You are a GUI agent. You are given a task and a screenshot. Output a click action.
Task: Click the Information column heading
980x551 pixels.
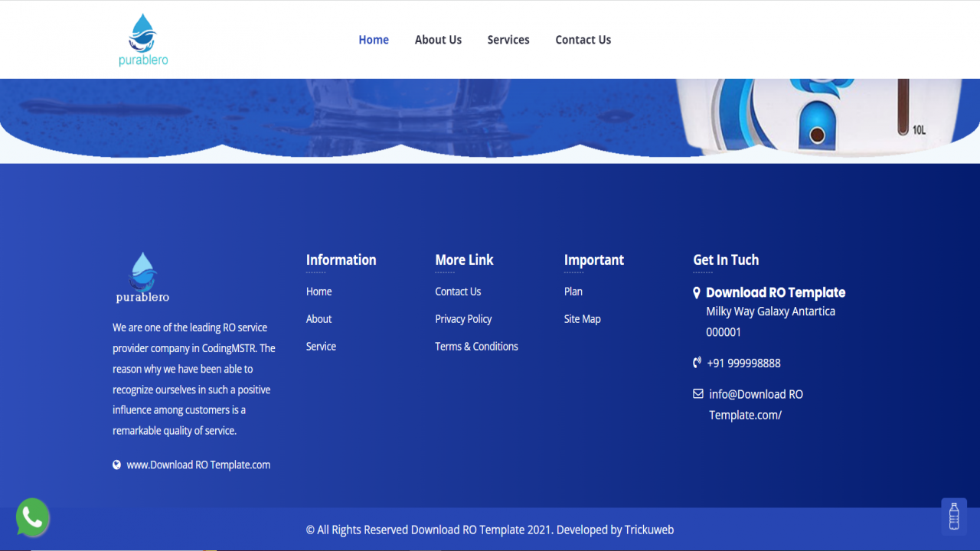click(341, 259)
